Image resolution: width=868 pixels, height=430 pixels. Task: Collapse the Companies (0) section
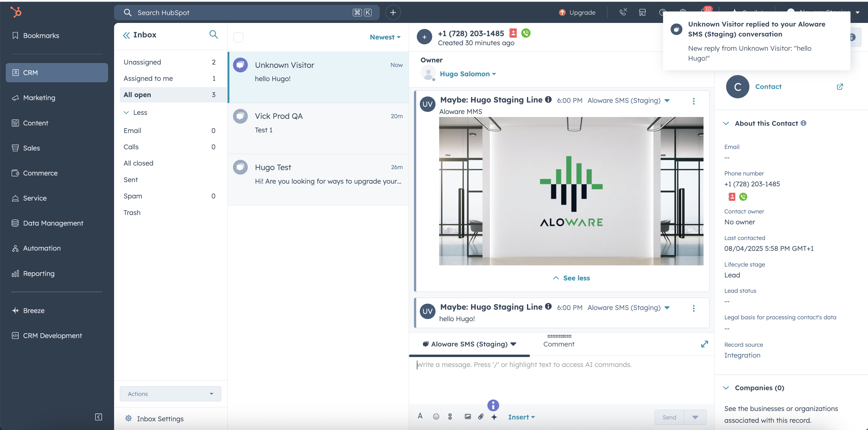coord(726,388)
